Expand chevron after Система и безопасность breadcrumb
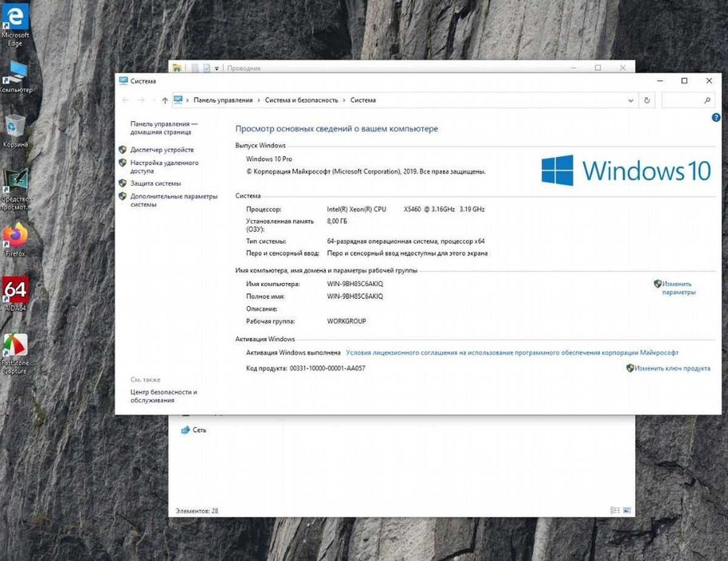This screenshot has height=561, width=728. pyautogui.click(x=344, y=100)
